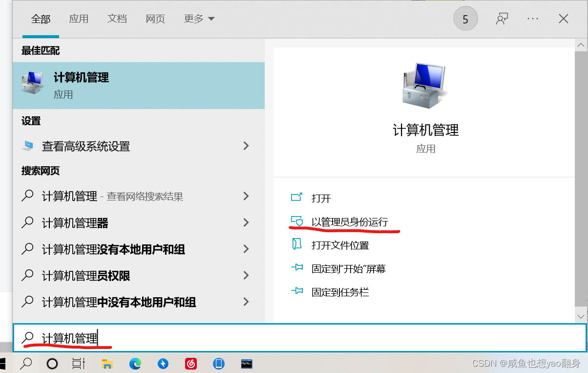Expand chevron next to 查看网络搜索结果
This screenshot has width=588, height=373.
click(x=246, y=196)
